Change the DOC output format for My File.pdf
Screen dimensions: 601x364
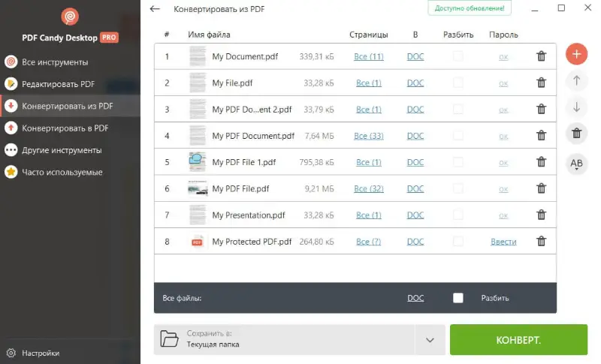(415, 83)
